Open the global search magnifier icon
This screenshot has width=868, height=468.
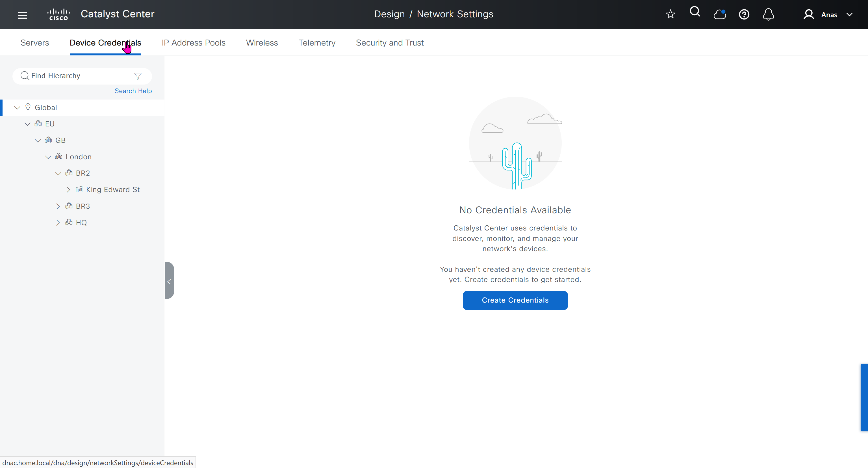(695, 12)
